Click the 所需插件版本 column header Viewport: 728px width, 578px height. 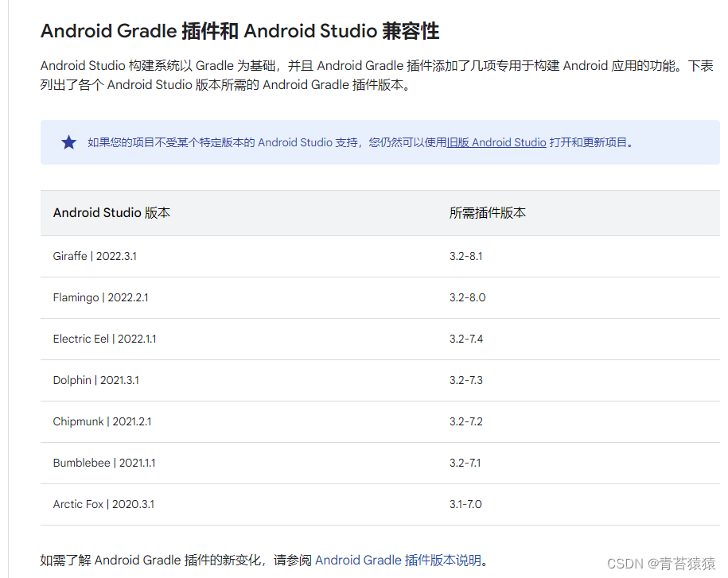coord(488,213)
